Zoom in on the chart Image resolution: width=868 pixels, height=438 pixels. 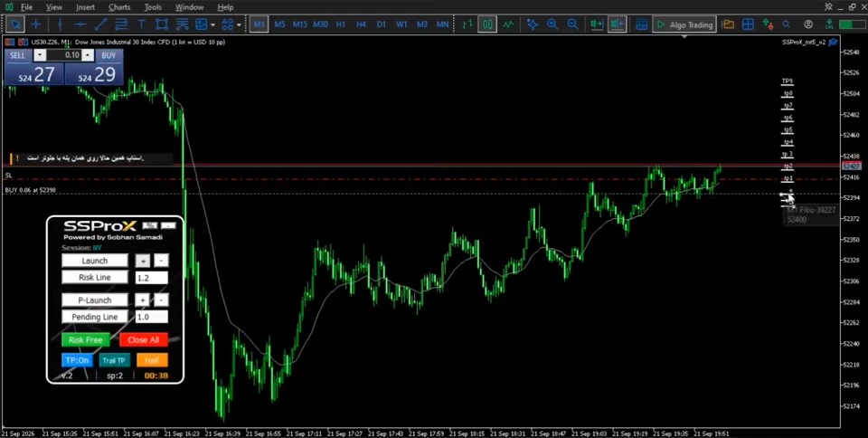[x=552, y=24]
